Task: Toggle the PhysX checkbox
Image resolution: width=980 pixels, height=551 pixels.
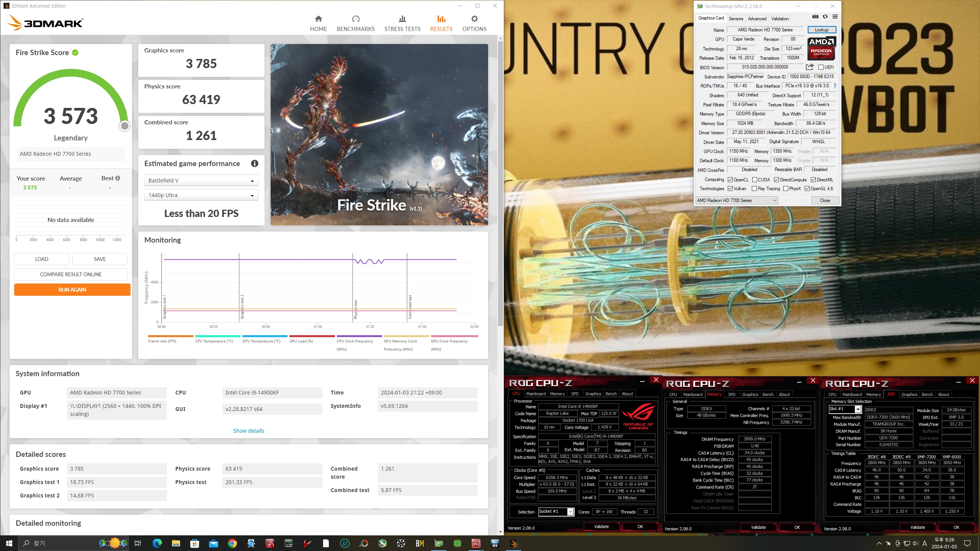Action: click(x=786, y=189)
